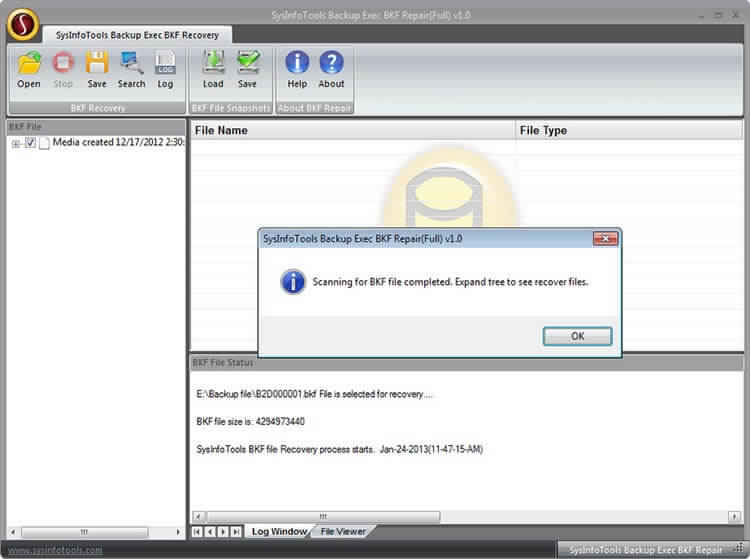Save a BKF file snapshot
Screen dimensions: 750x559
pyautogui.click(x=247, y=70)
